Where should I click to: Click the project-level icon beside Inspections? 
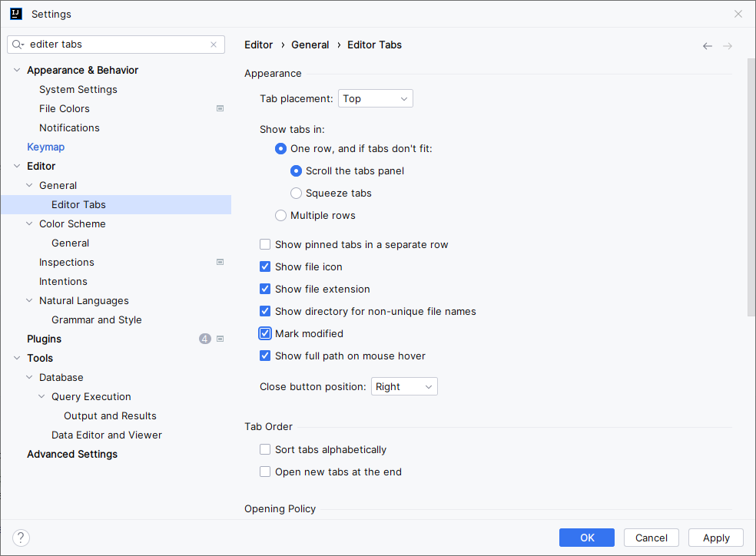pyautogui.click(x=220, y=262)
